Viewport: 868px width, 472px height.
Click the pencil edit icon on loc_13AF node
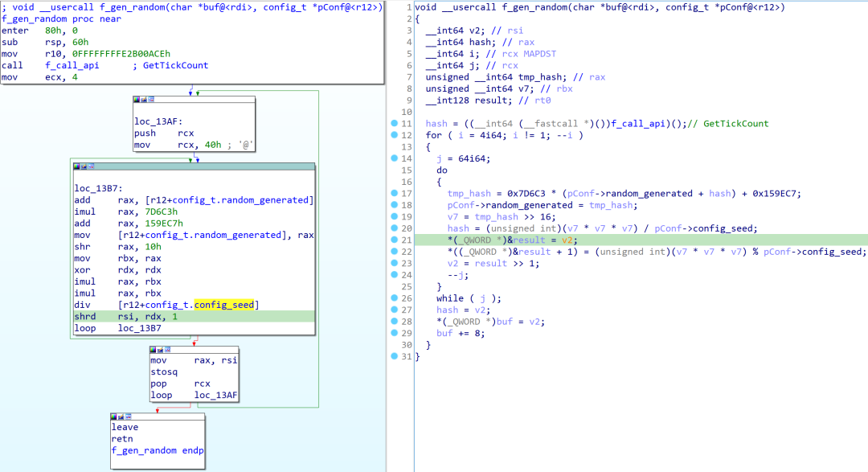coord(145,100)
